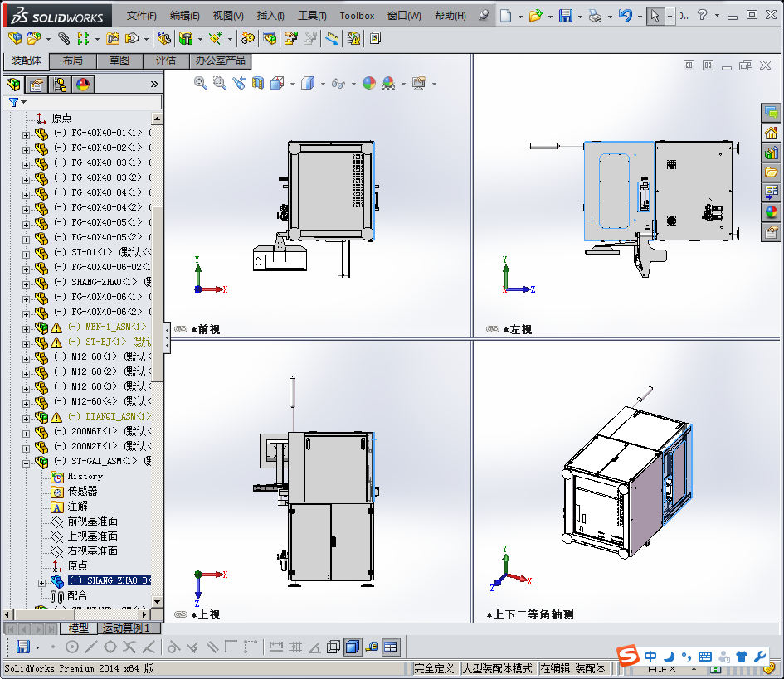784x679 pixels.
Task: Select the 传感器 folder in the tree
Action: 82,491
